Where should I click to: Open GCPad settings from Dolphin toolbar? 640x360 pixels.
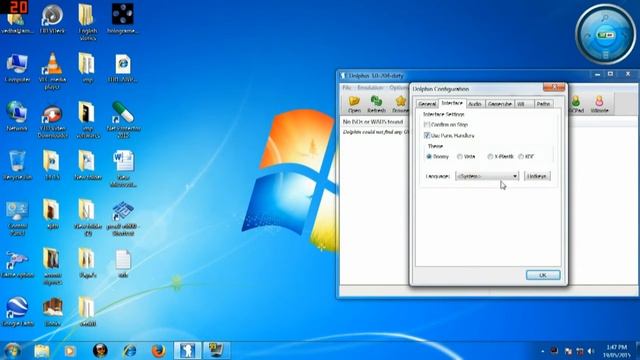(x=576, y=104)
